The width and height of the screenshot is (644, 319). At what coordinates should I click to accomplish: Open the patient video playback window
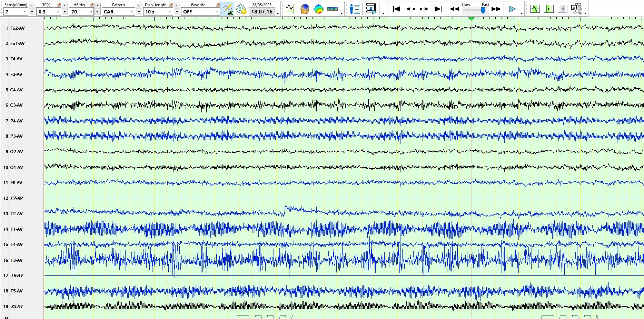371,9
